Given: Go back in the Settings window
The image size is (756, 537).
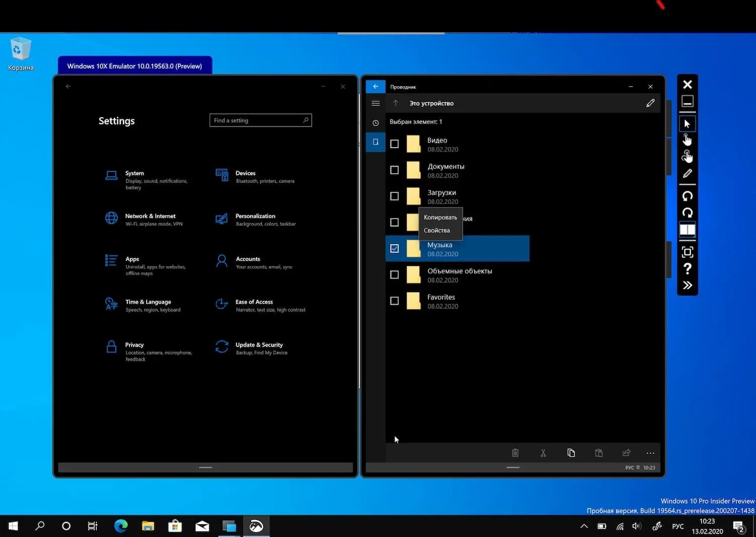Looking at the screenshot, I should point(68,87).
